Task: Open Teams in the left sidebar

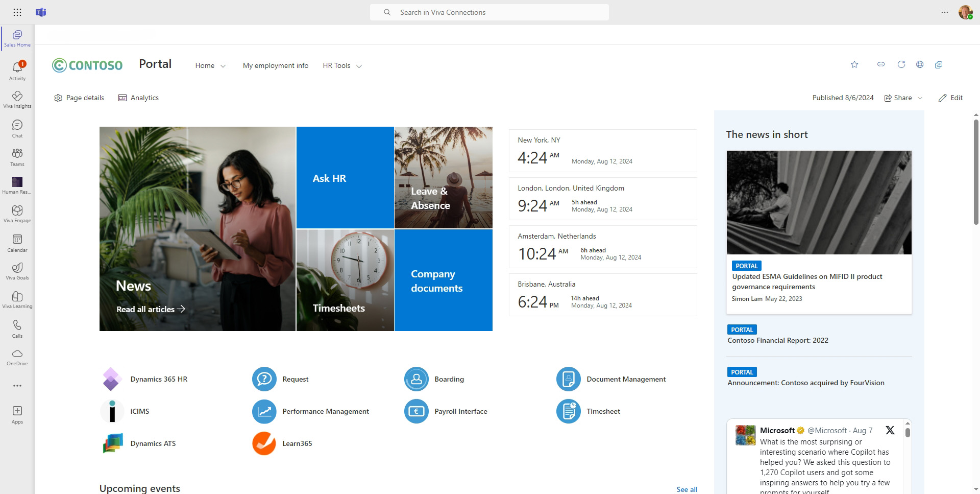Action: (17, 157)
